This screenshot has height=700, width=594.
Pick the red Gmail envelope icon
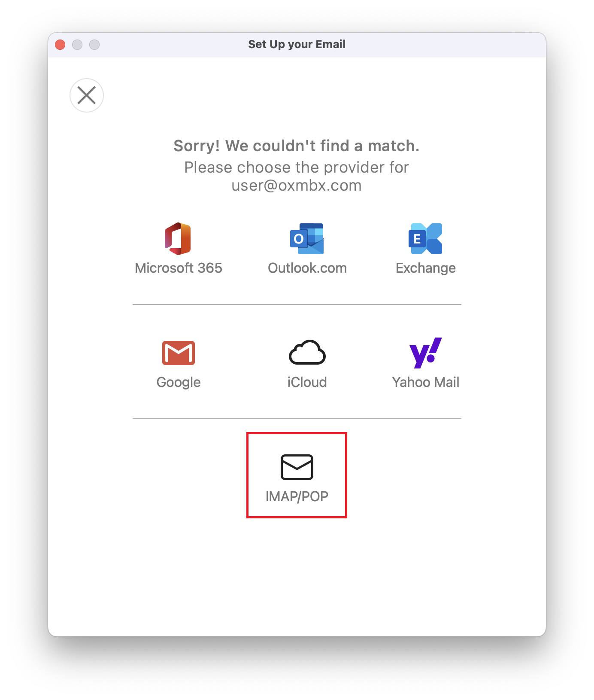[x=179, y=353]
